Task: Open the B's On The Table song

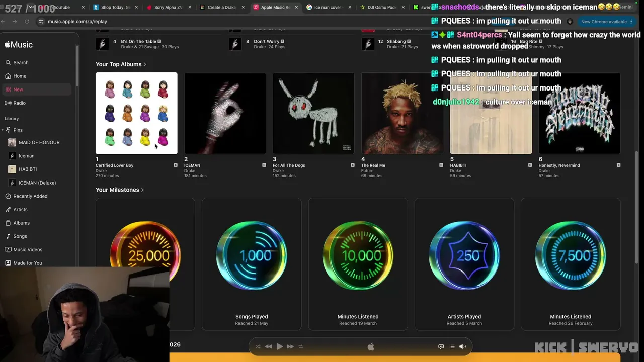Action: click(x=157, y=44)
